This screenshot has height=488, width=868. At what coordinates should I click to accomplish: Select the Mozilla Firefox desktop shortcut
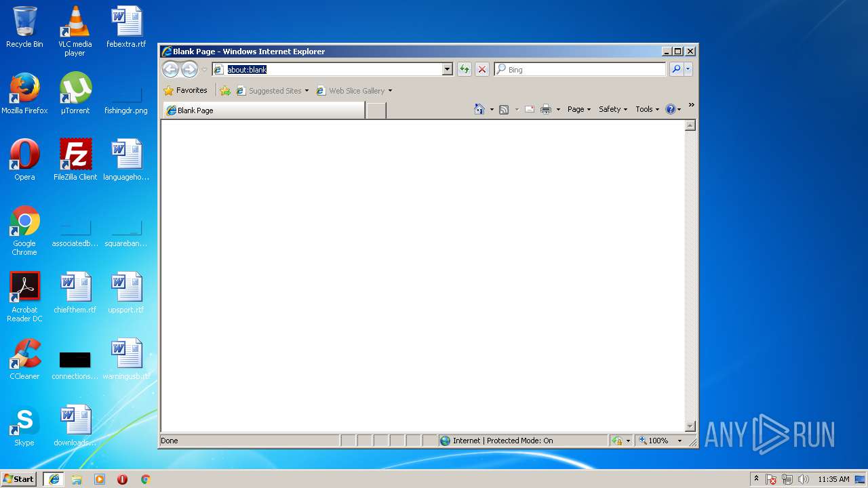(x=24, y=94)
